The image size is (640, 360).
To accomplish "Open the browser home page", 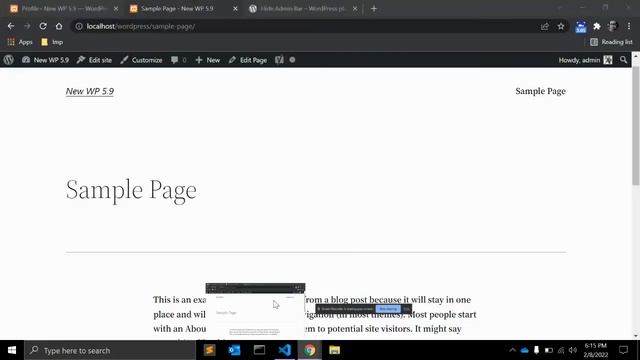I will pos(59,26).
